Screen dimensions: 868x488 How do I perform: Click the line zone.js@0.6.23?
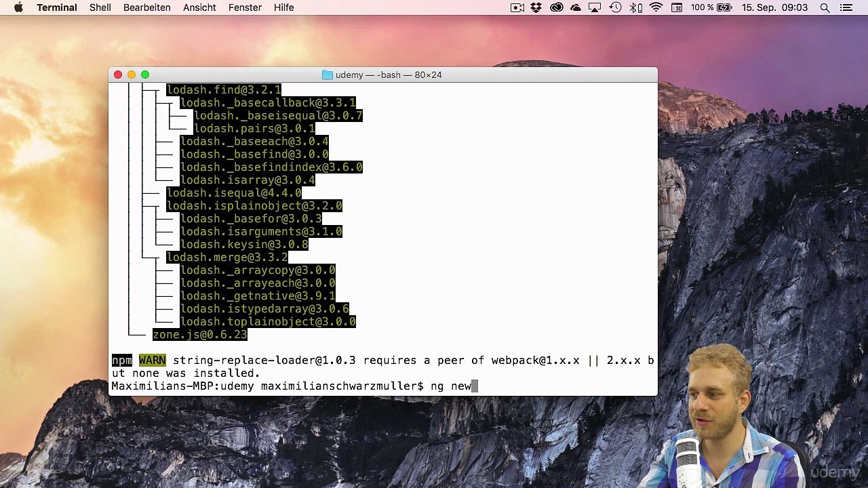pyautogui.click(x=200, y=334)
